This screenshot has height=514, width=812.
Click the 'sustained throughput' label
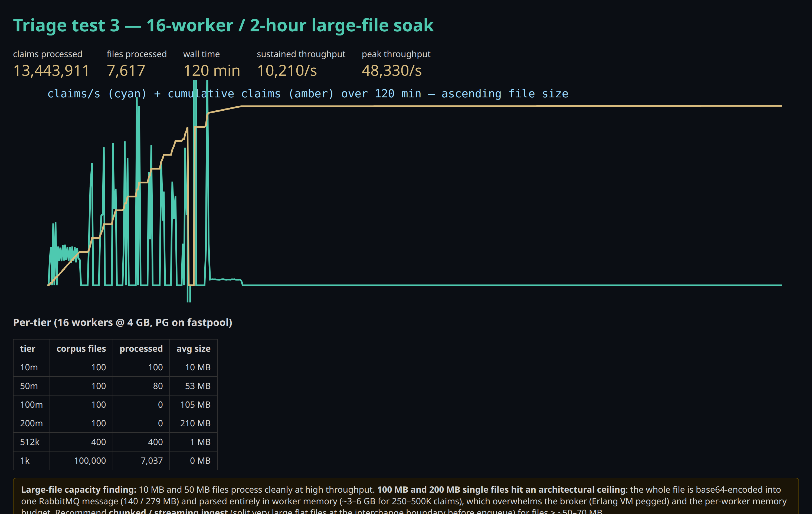pyautogui.click(x=301, y=54)
